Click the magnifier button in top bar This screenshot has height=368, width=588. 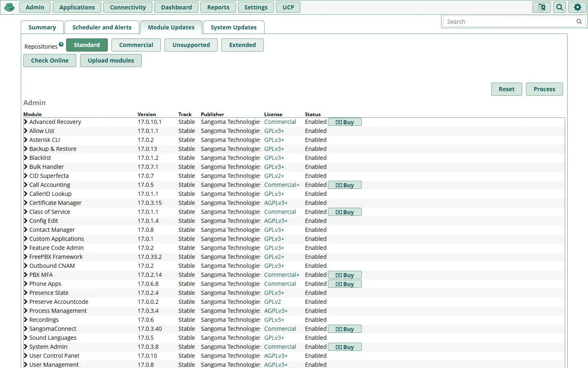pos(559,7)
